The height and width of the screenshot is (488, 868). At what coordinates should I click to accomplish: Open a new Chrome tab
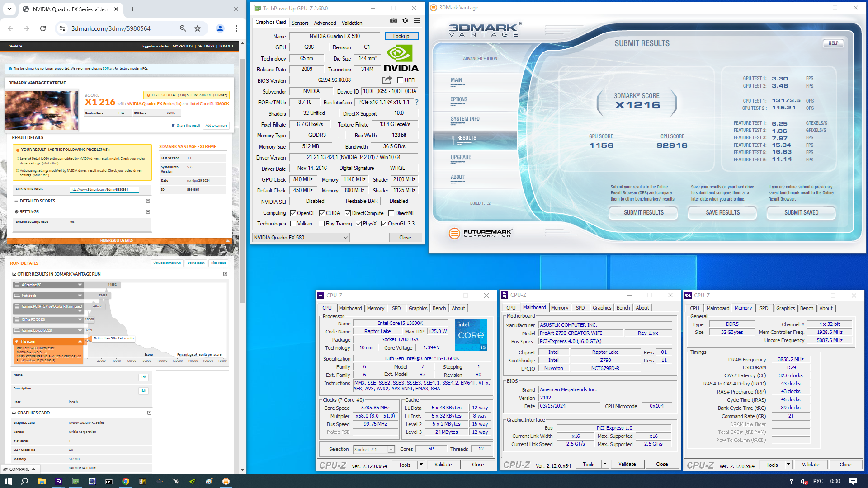(x=132, y=9)
